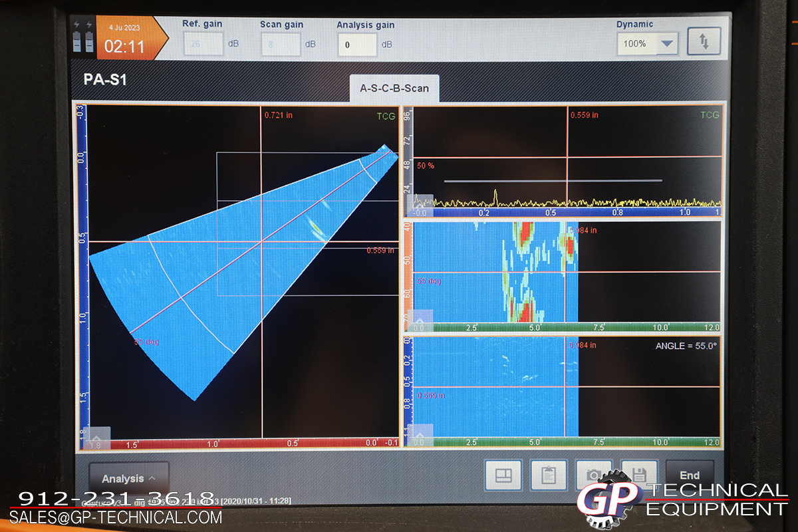Click the Analysis gain input field
This screenshot has height=532, width=798.
coord(357,45)
